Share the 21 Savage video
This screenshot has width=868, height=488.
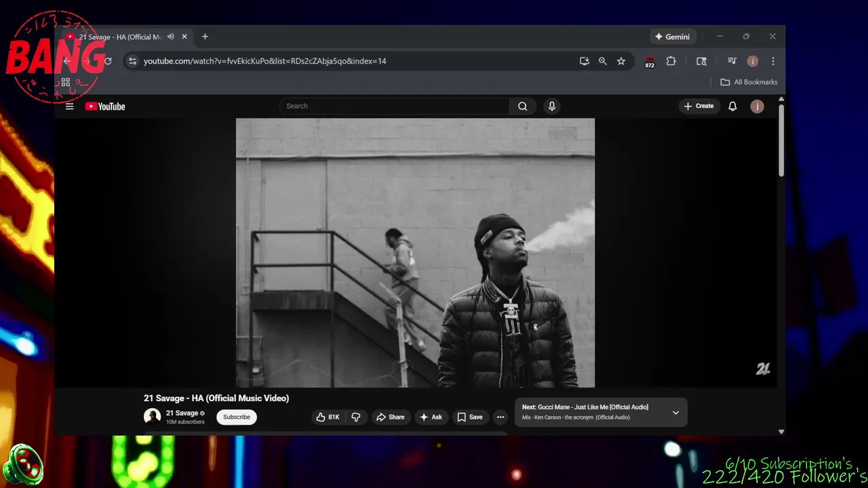click(391, 418)
